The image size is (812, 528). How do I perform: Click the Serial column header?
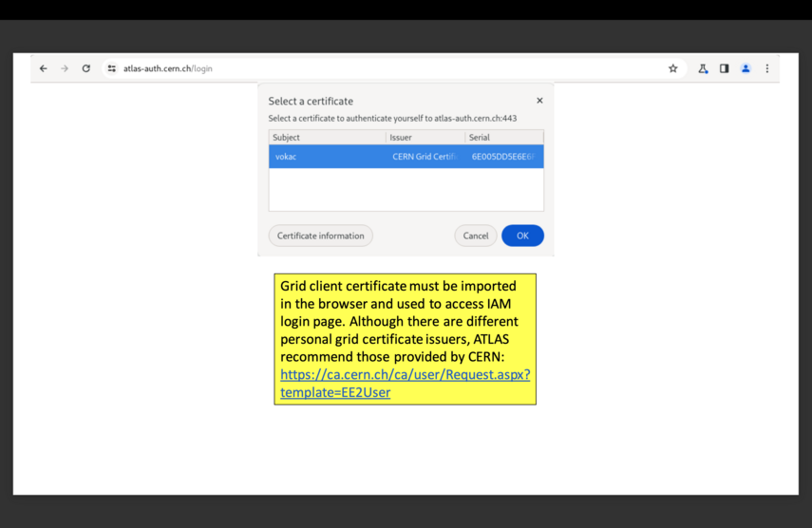tap(503, 138)
